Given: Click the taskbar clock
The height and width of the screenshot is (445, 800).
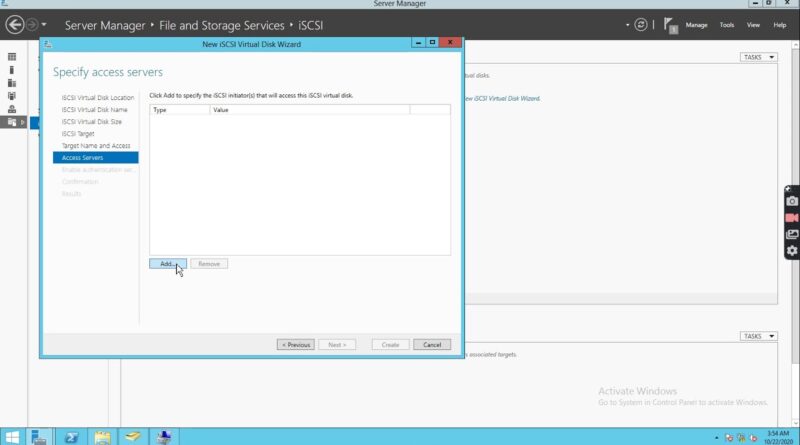Looking at the screenshot, I should point(778,437).
